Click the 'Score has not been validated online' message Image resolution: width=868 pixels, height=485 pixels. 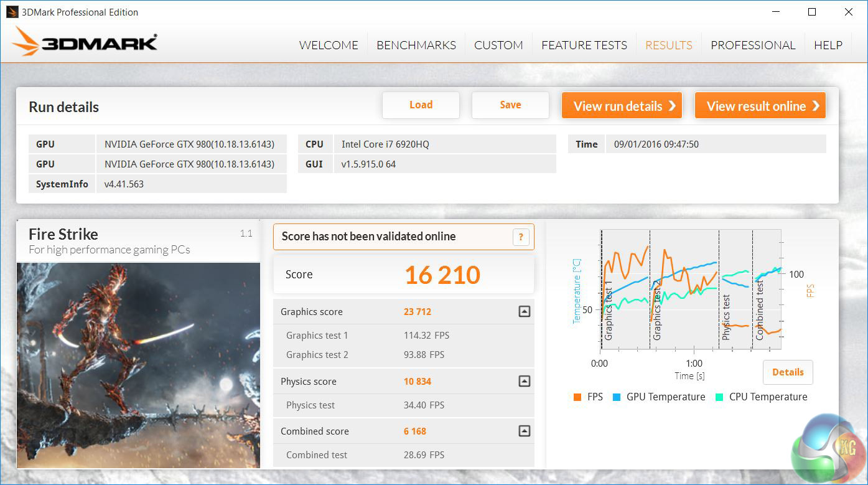point(368,237)
